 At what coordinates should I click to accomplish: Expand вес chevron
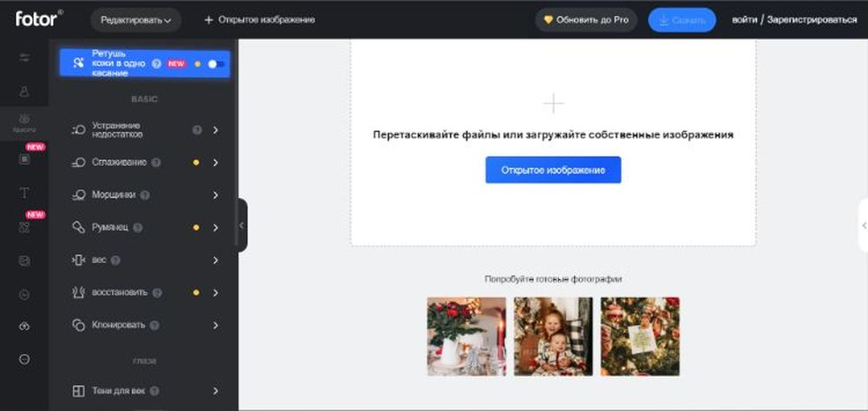coord(216,261)
